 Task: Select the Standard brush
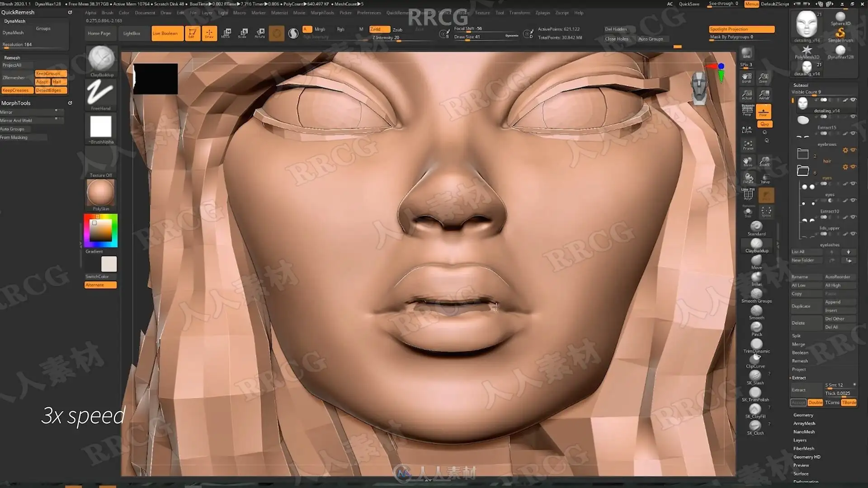[756, 228]
